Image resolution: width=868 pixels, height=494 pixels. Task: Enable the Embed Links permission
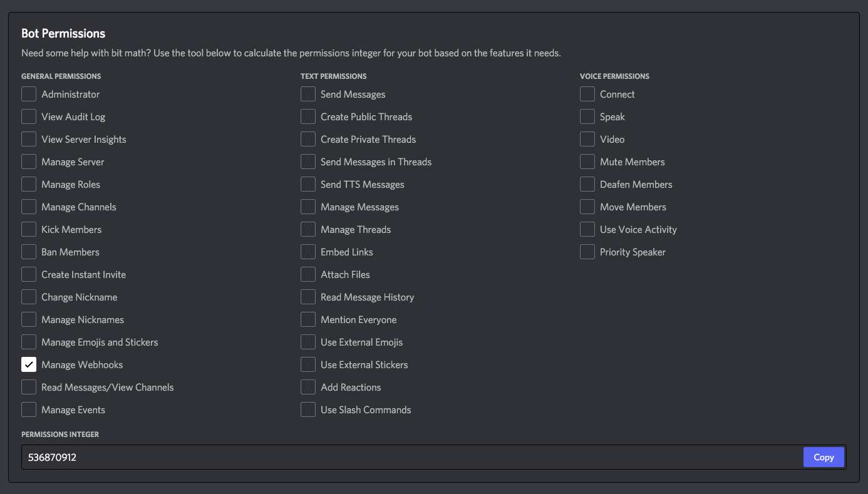tap(307, 252)
